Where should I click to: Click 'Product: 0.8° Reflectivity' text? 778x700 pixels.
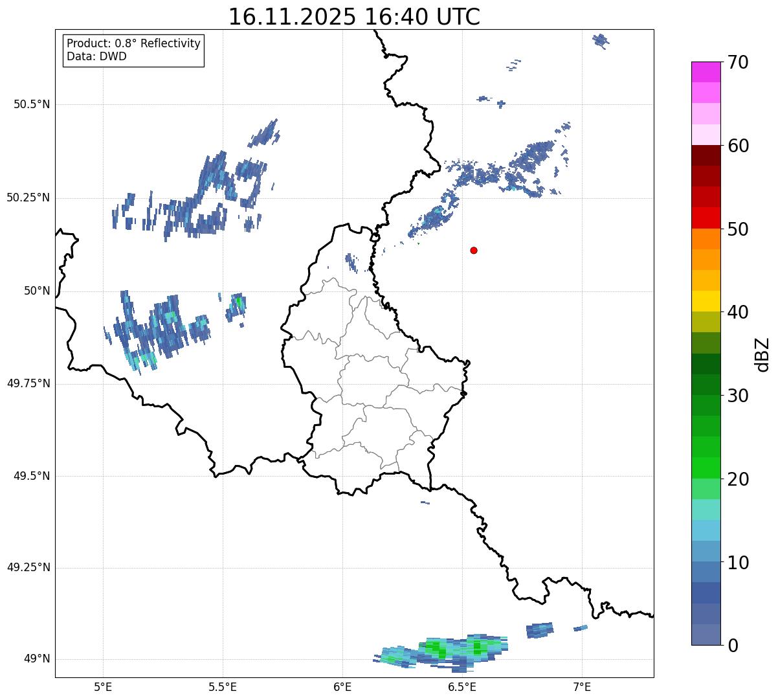pyautogui.click(x=134, y=43)
